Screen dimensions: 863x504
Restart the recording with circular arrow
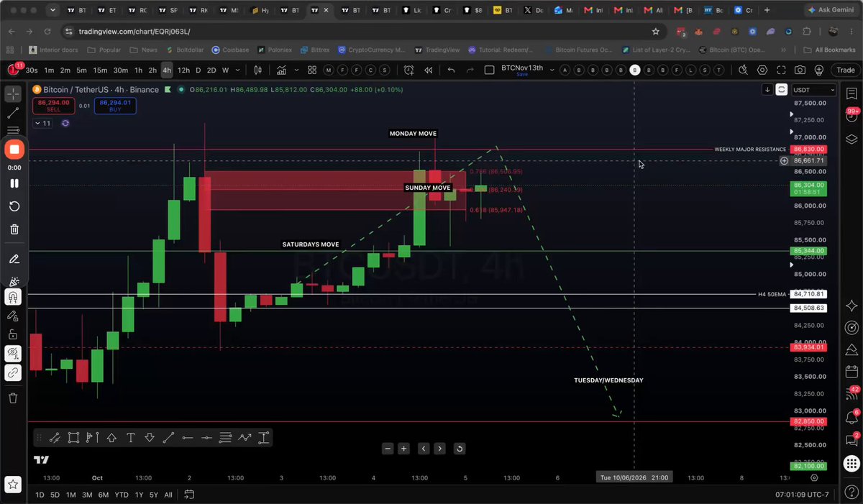pyautogui.click(x=14, y=206)
